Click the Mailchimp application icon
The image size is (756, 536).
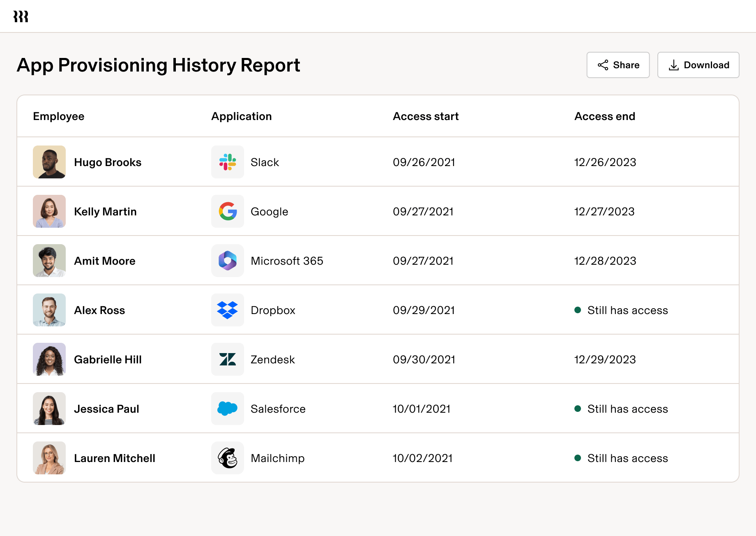pyautogui.click(x=227, y=458)
